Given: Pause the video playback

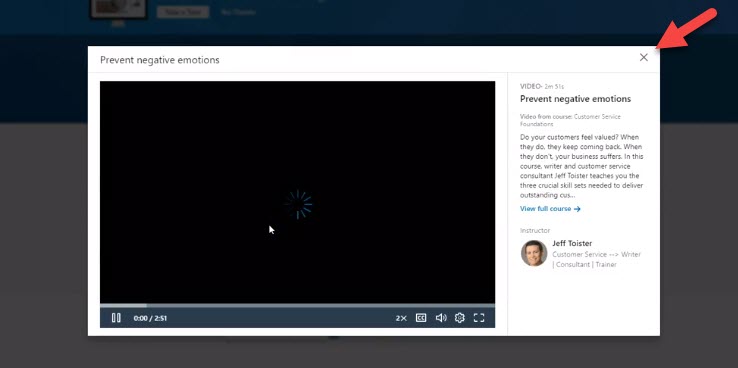Looking at the screenshot, I should (x=116, y=318).
